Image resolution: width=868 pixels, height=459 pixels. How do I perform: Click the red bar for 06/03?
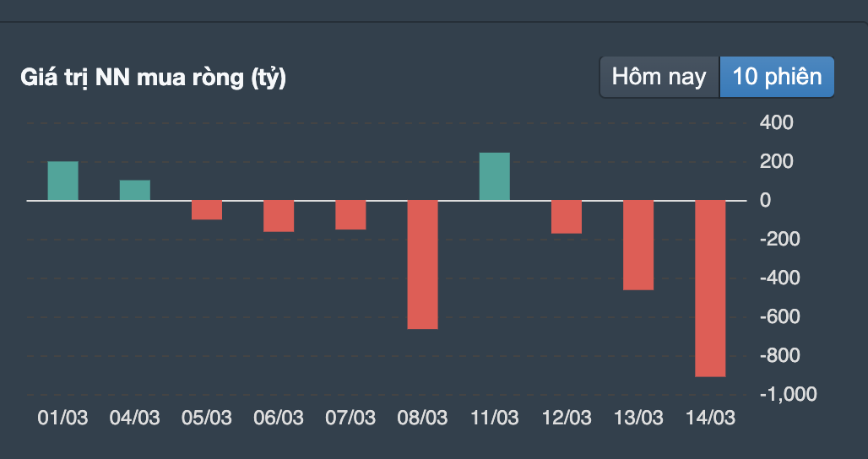coord(279,216)
